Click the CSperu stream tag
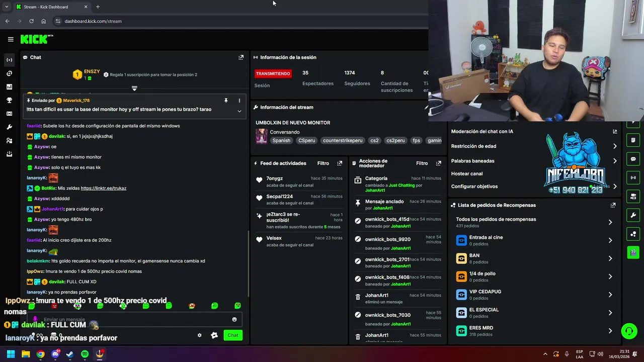Screen dimensions: 644x362 (306, 141)
